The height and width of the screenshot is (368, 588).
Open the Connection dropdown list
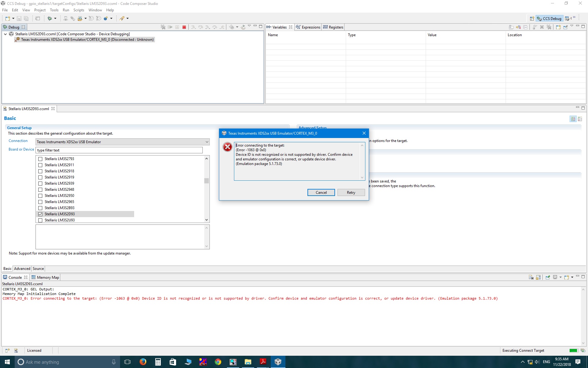[207, 142]
